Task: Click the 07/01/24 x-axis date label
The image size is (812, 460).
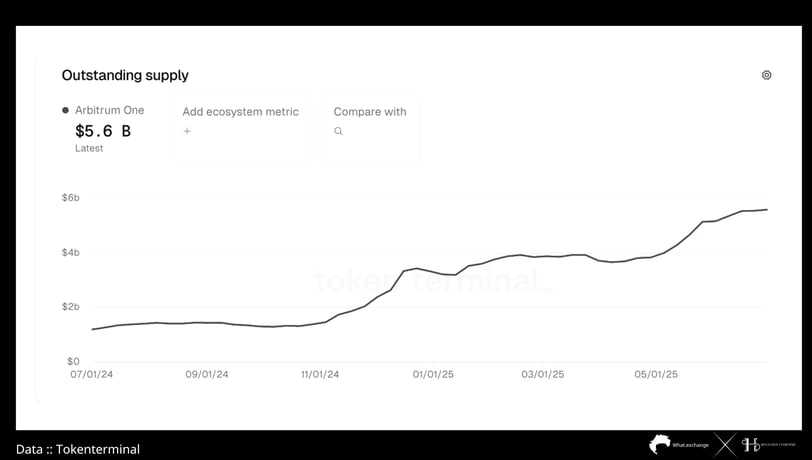Action: pos(92,374)
